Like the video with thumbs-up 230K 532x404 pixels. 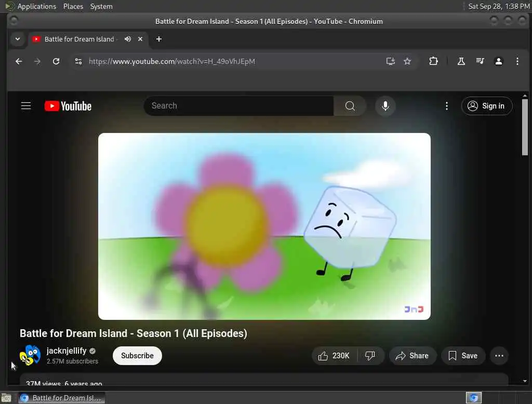pyautogui.click(x=334, y=356)
